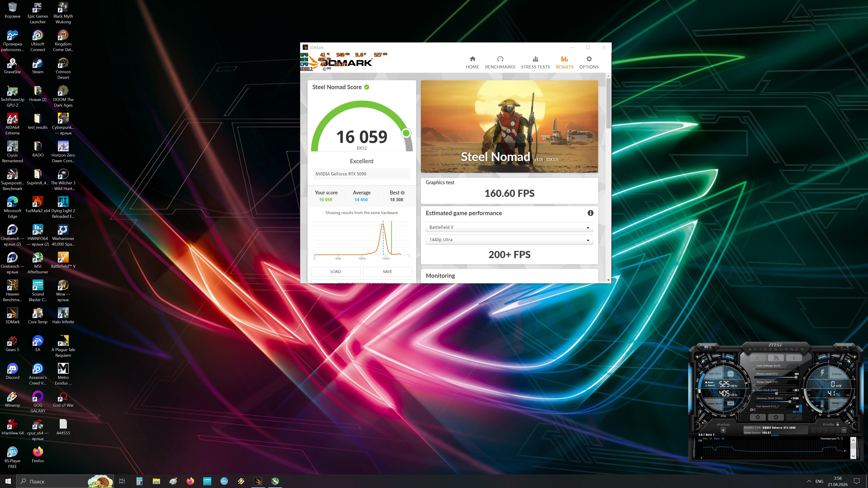This screenshot has height=488, width=868.
Task: Launch OC Scanner in Afterburner
Action: (708, 347)
